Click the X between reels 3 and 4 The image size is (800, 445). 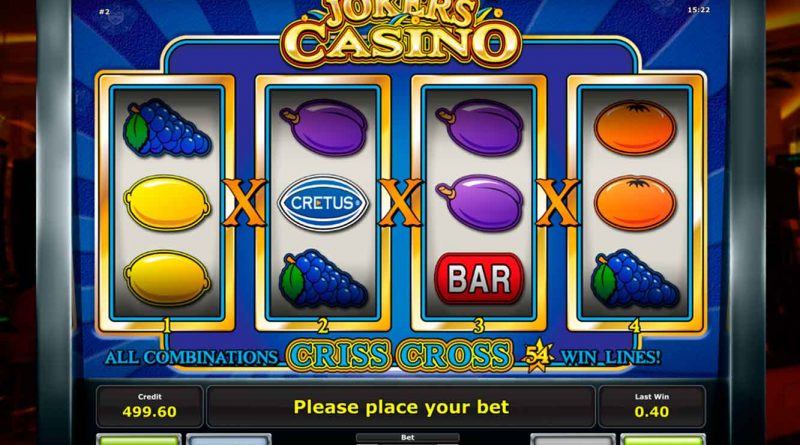pos(557,202)
